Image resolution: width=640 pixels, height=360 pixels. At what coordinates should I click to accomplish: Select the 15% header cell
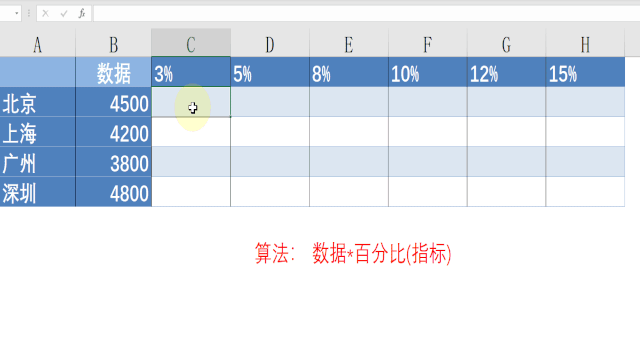coord(585,72)
